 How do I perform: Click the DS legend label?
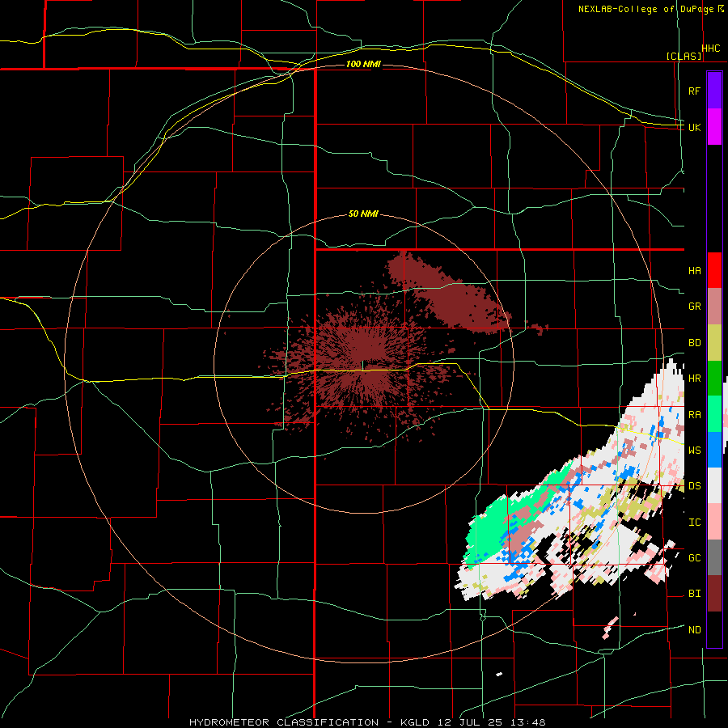tap(694, 486)
